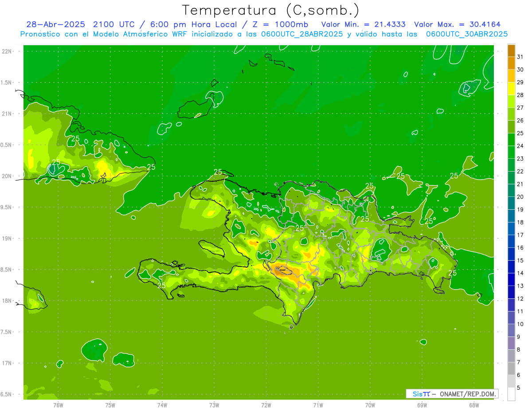
Task: Click the '71W' longitude axis label
Action: (x=318, y=405)
